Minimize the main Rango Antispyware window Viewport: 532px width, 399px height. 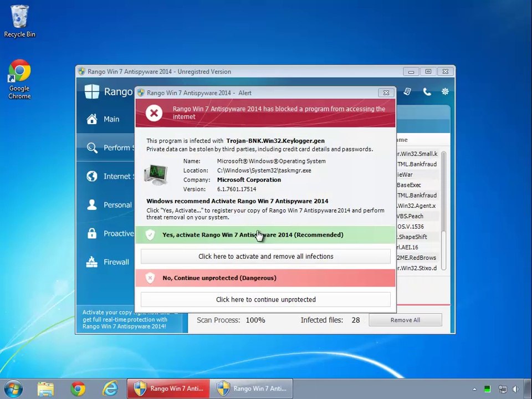coord(411,71)
